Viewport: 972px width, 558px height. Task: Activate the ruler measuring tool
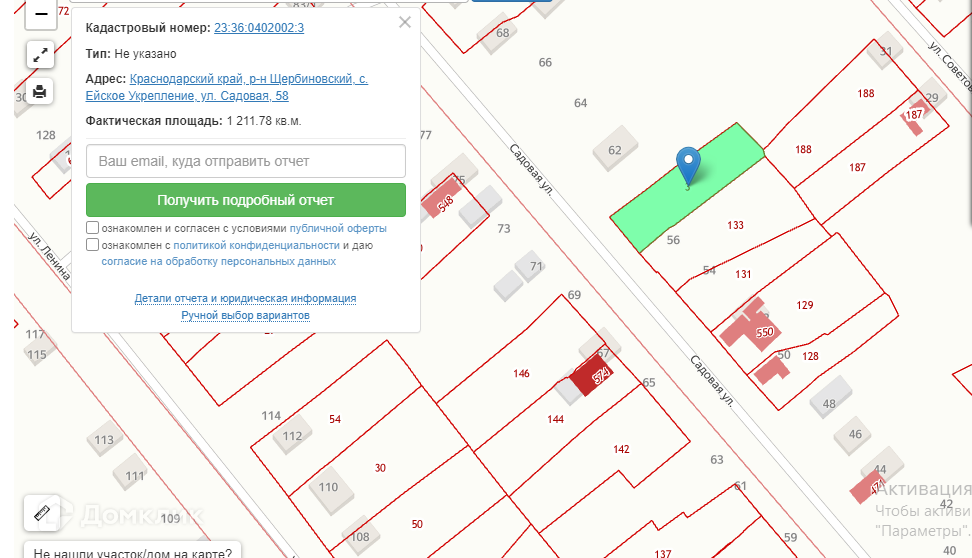pos(42,513)
